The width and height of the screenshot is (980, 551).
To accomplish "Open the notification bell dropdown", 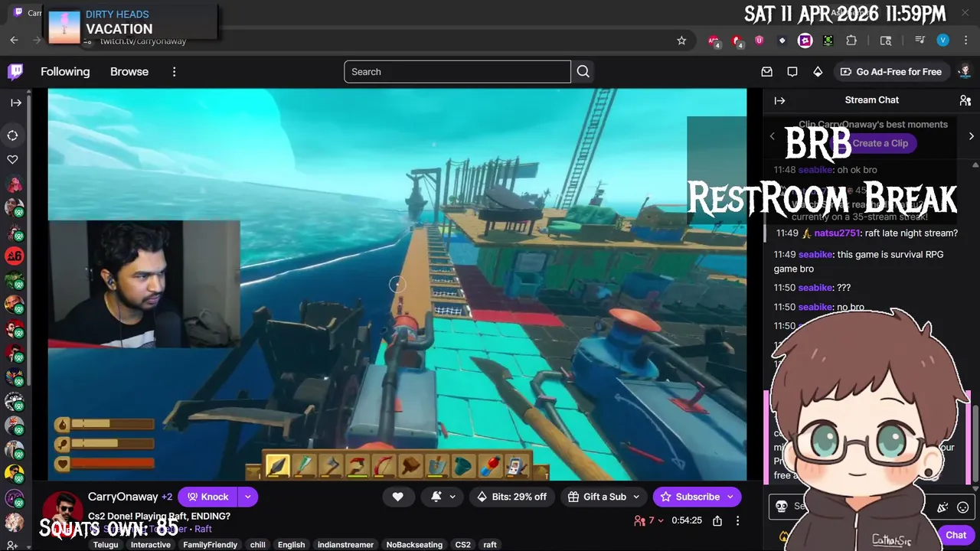I will click(x=443, y=497).
